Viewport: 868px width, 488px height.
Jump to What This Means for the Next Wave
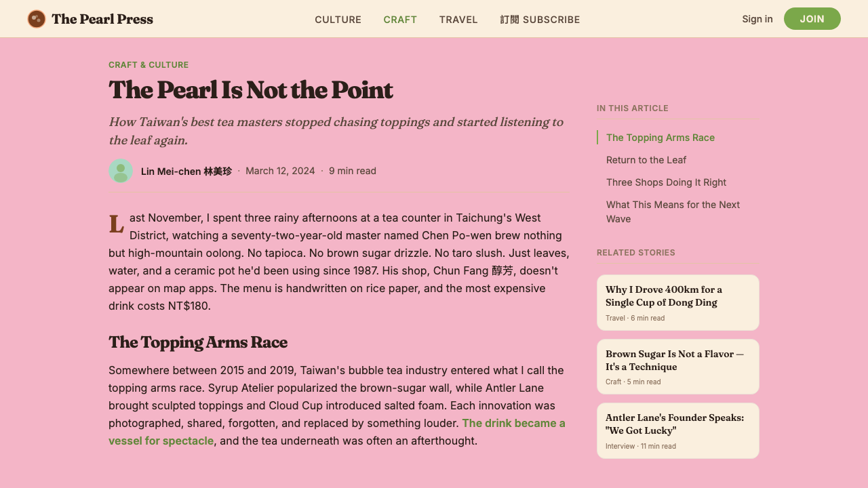[x=673, y=211]
